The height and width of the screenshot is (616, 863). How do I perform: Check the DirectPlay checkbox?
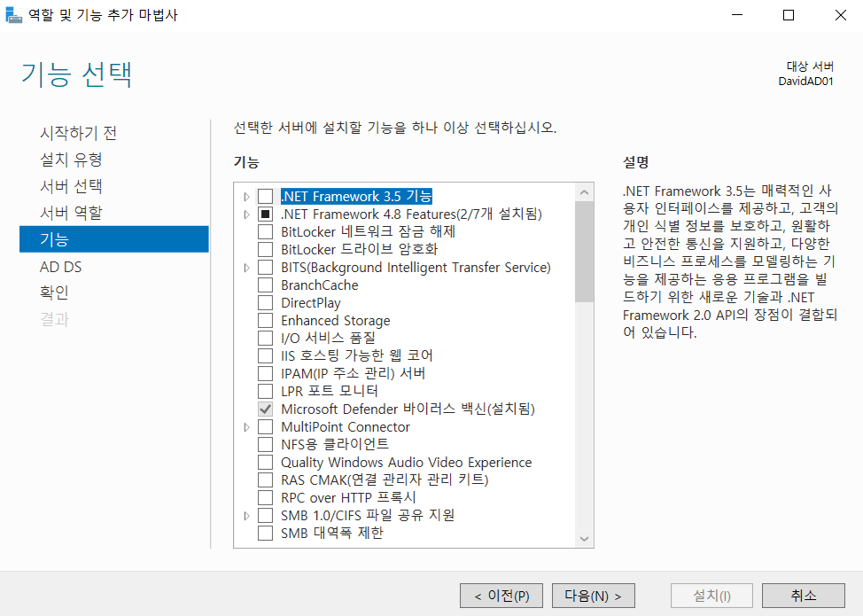(265, 303)
